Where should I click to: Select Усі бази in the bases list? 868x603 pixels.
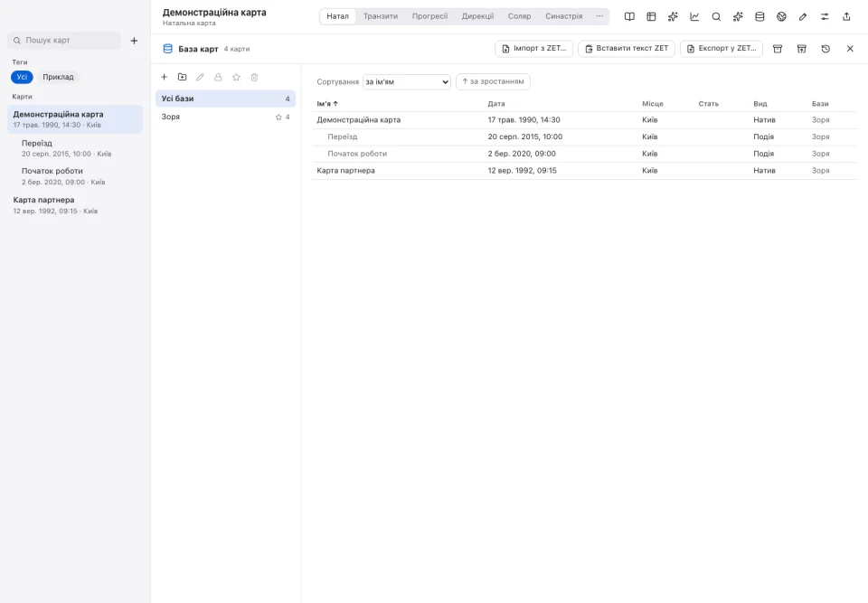[x=225, y=99]
